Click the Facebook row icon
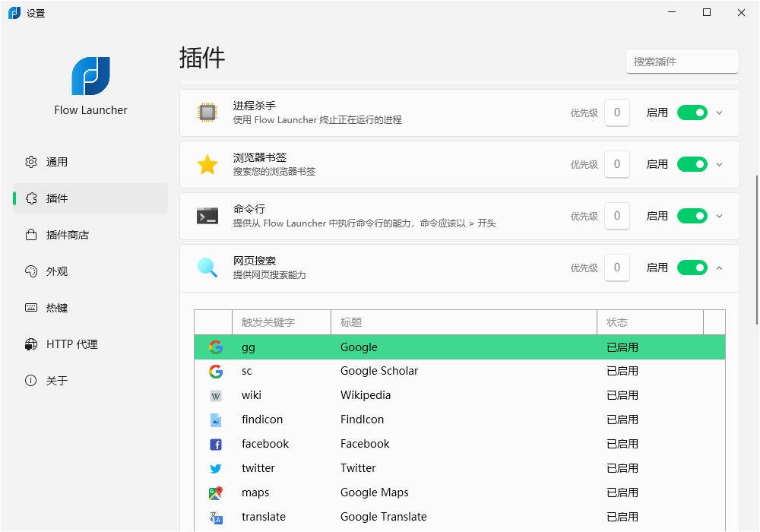 [216, 444]
